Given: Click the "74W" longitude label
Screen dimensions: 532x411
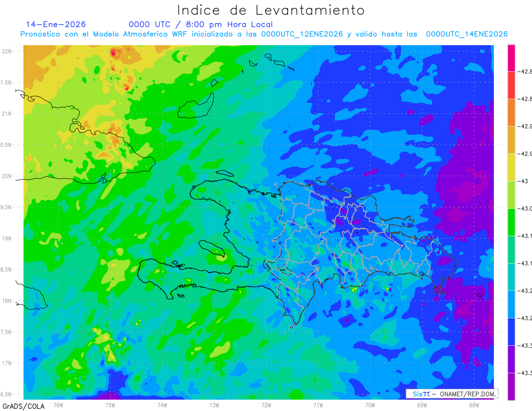Looking at the screenshot, I should tap(162, 405).
